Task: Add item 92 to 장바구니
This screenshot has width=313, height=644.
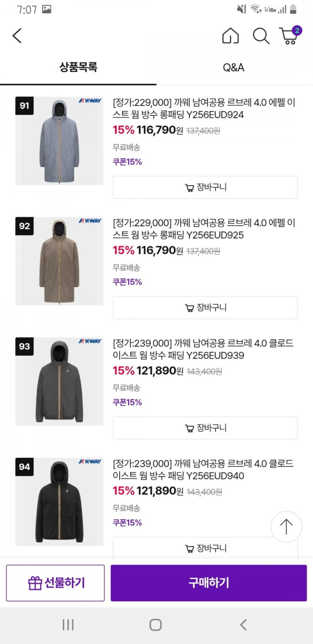Action: [205, 308]
